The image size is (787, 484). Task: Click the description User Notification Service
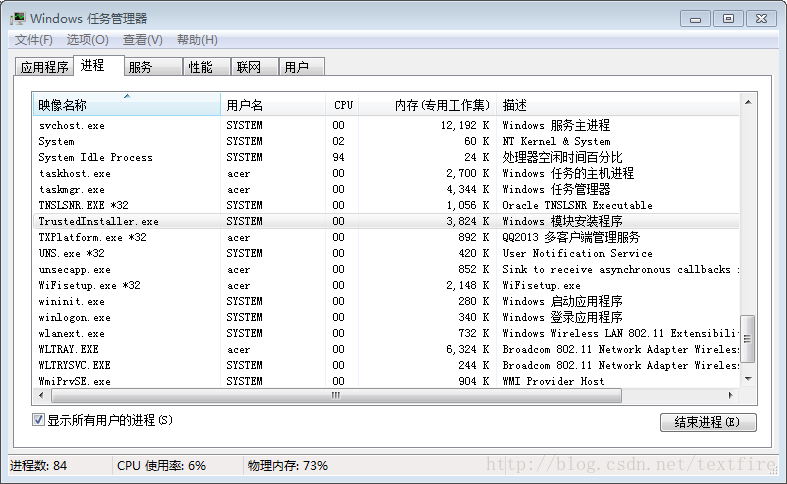click(577, 253)
